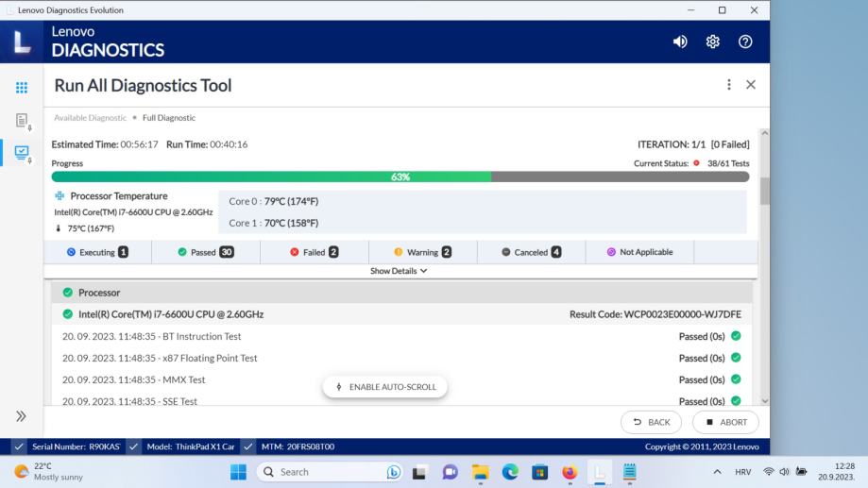Toggle the Model checkmark in status bar

133,446
